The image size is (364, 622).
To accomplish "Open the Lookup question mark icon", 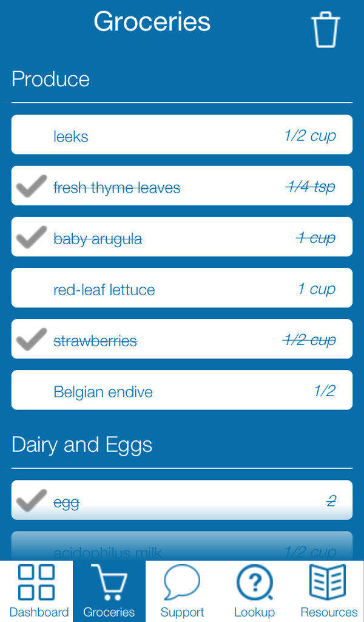I will point(255,582).
